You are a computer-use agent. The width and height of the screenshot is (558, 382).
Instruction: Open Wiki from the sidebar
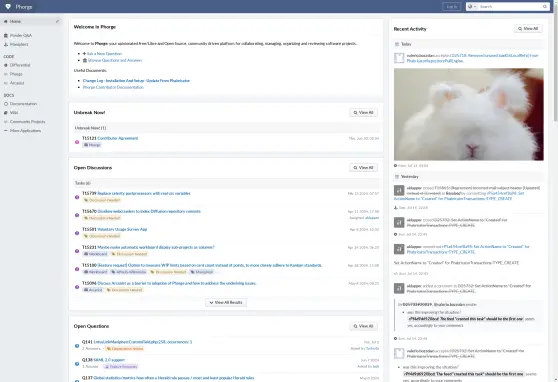pos(14,112)
